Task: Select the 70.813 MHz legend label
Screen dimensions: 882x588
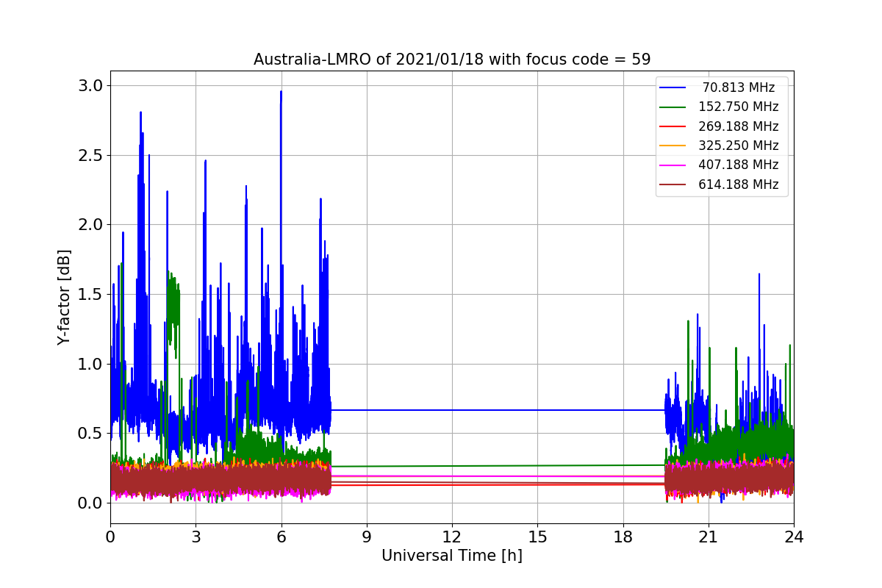Action: coord(739,87)
